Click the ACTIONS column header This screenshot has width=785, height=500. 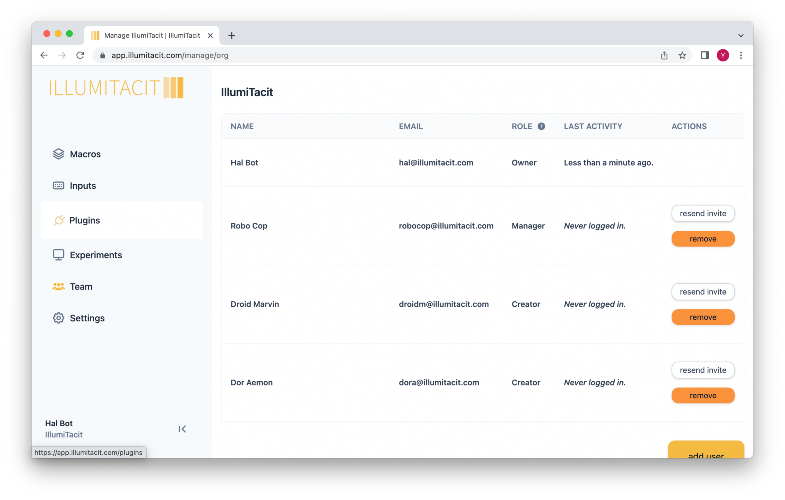click(x=689, y=126)
